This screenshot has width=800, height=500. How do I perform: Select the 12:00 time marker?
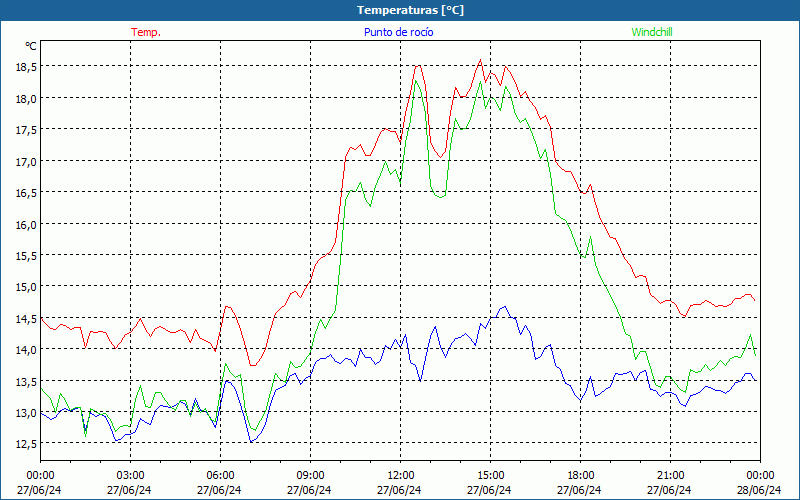tap(400, 475)
